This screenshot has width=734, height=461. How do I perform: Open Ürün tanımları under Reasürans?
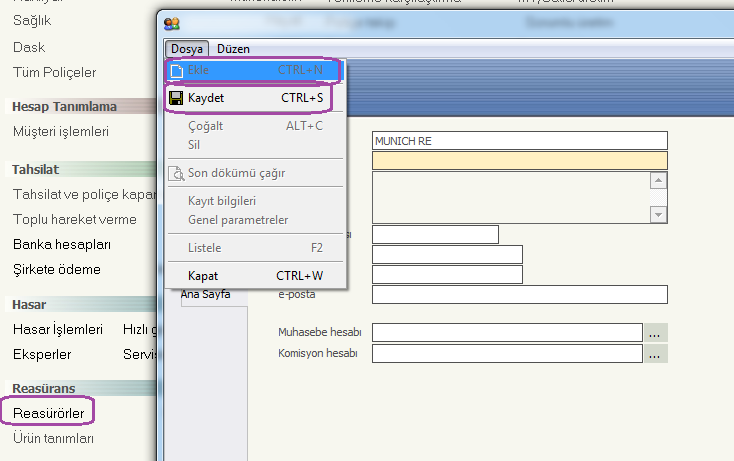pyautogui.click(x=53, y=438)
